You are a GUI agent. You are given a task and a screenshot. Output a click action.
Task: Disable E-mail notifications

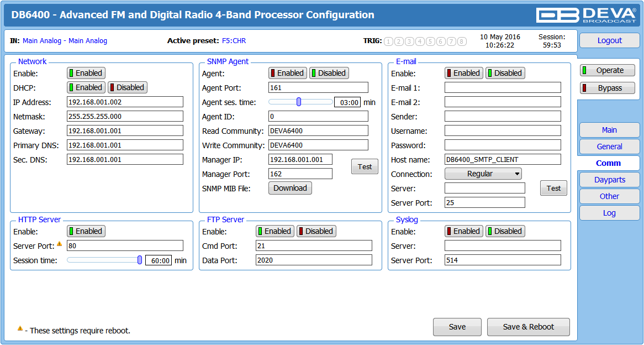pyautogui.click(x=505, y=73)
